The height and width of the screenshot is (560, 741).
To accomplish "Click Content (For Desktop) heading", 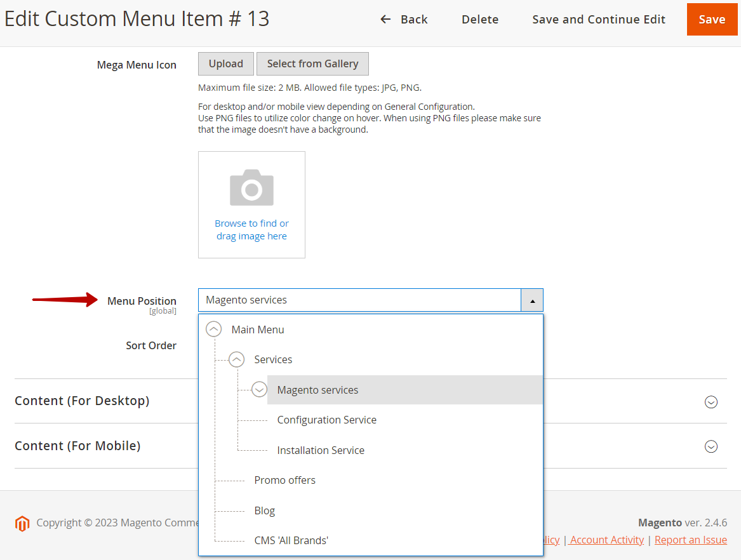I will coord(82,401).
